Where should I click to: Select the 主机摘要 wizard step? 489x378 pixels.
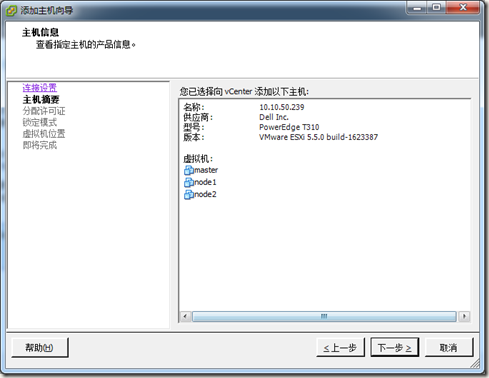[41, 99]
